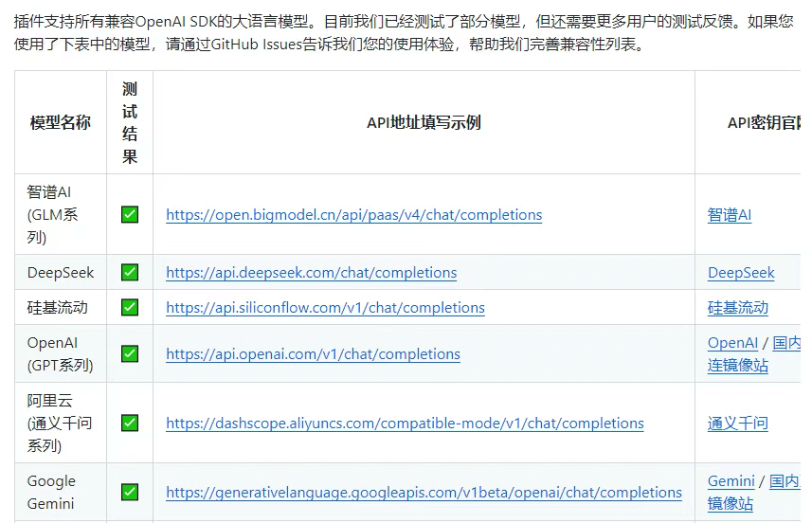Open the bigmodel.cn chat completions URL

point(353,215)
